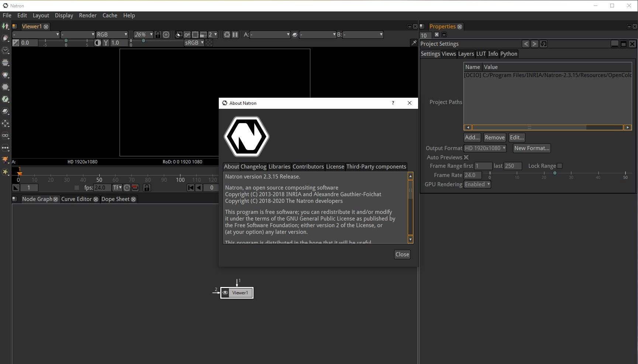Image resolution: width=638 pixels, height=364 pixels.
Task: Open the sRGB colorspace dropdown
Action: tap(194, 43)
